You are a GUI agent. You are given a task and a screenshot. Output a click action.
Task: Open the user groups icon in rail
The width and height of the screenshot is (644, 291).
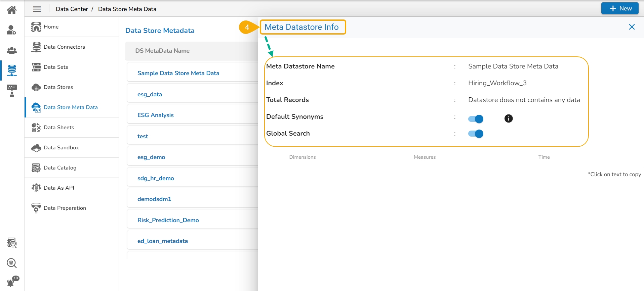pyautogui.click(x=12, y=50)
